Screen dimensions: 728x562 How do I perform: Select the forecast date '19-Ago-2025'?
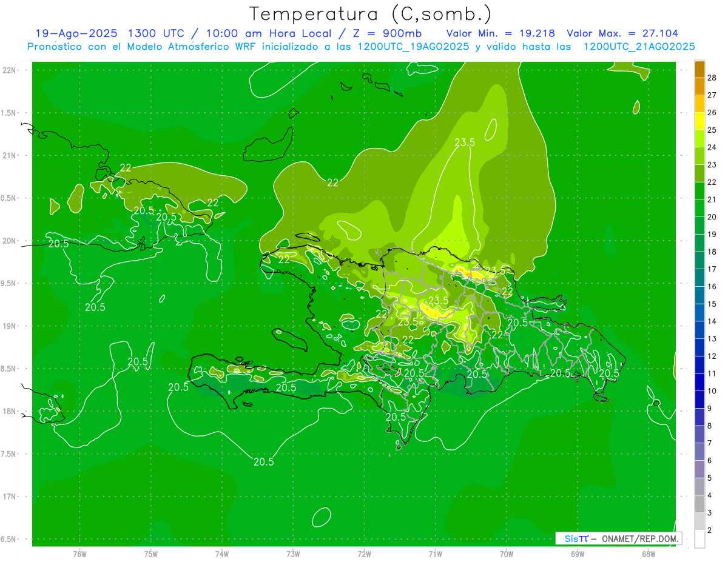coord(76,33)
